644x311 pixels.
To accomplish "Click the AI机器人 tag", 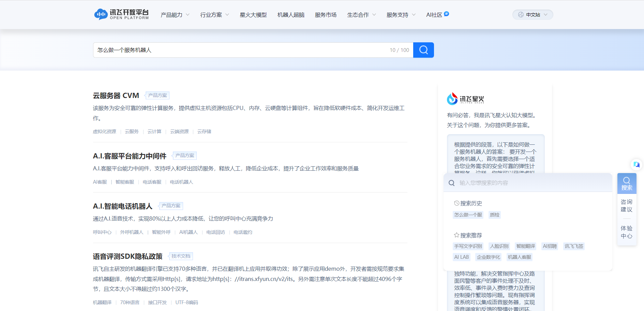I will click(189, 232).
